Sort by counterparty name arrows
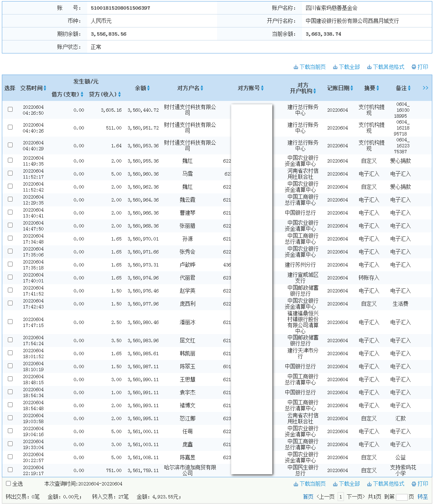The image size is (433, 504). tap(202, 88)
